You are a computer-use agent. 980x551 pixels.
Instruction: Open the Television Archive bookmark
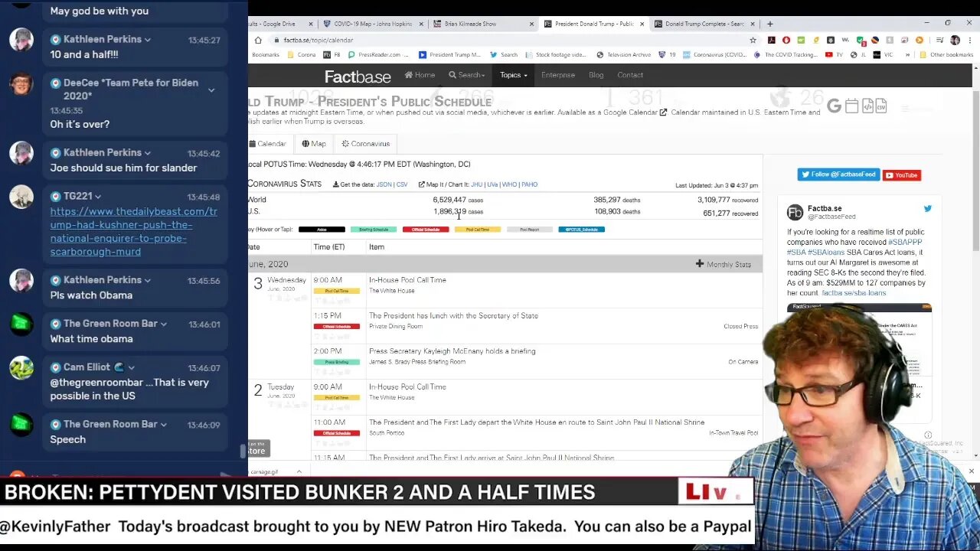click(624, 55)
